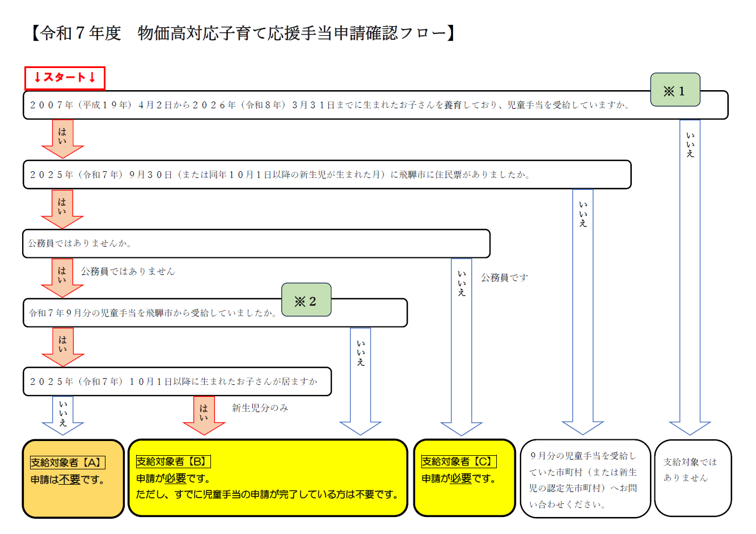Click the red はい arrow below the first question

click(x=64, y=139)
